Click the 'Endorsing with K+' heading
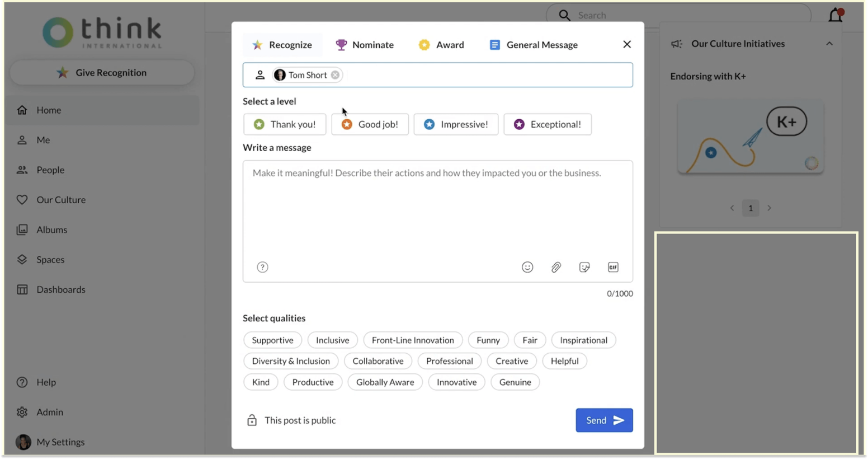The width and height of the screenshot is (868, 459). tap(708, 76)
